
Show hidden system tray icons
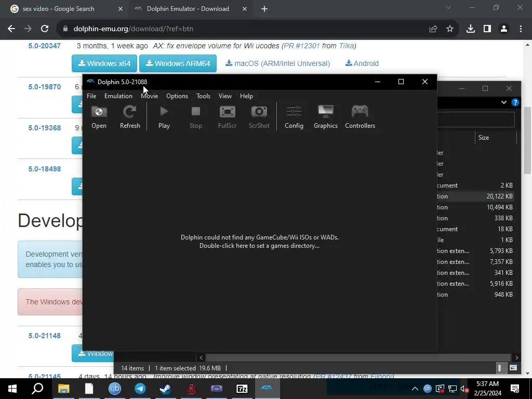[415, 389]
